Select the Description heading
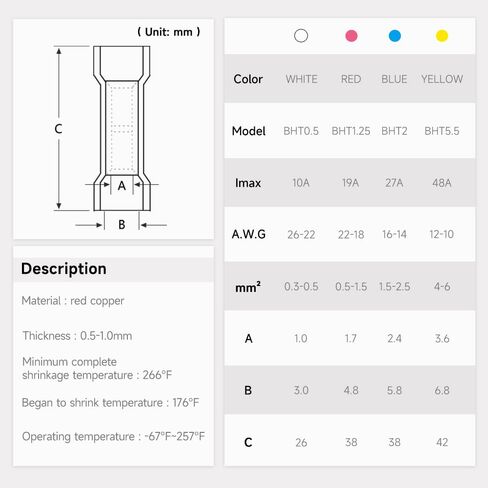The image size is (488, 488). click(x=64, y=269)
